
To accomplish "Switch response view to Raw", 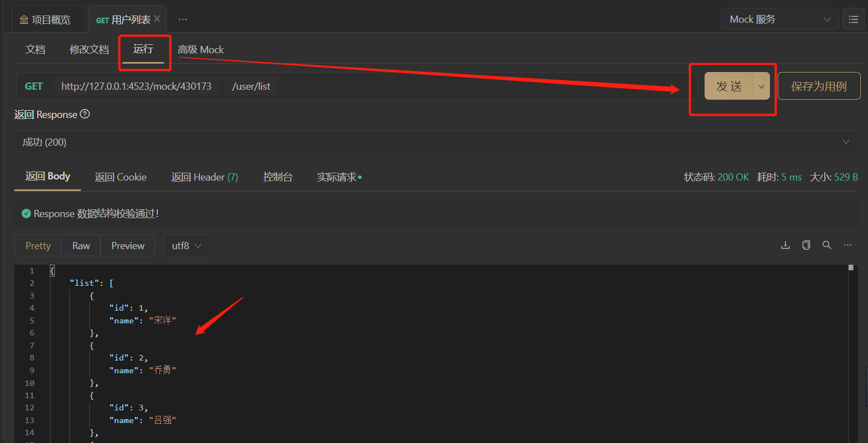I will 80,245.
